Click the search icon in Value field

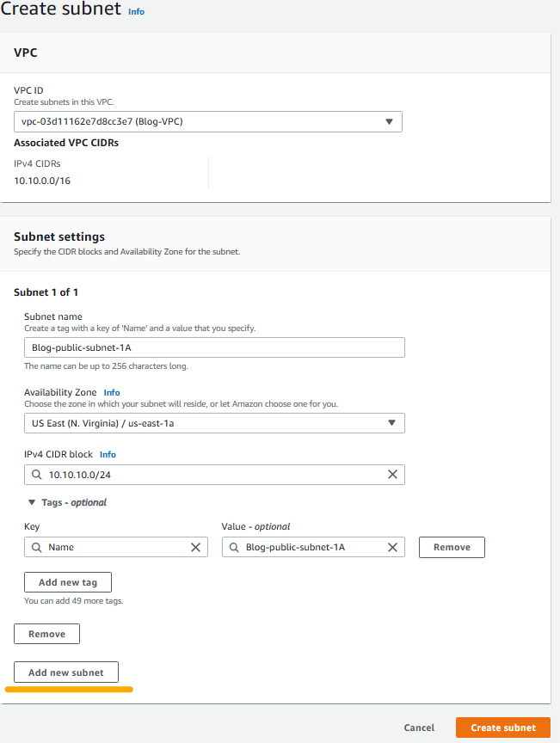point(233,547)
